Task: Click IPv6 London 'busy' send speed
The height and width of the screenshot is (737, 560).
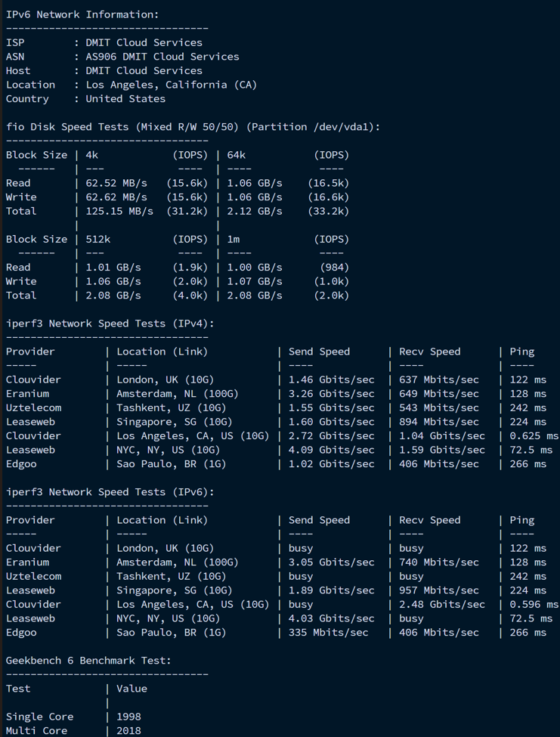Action: point(301,549)
